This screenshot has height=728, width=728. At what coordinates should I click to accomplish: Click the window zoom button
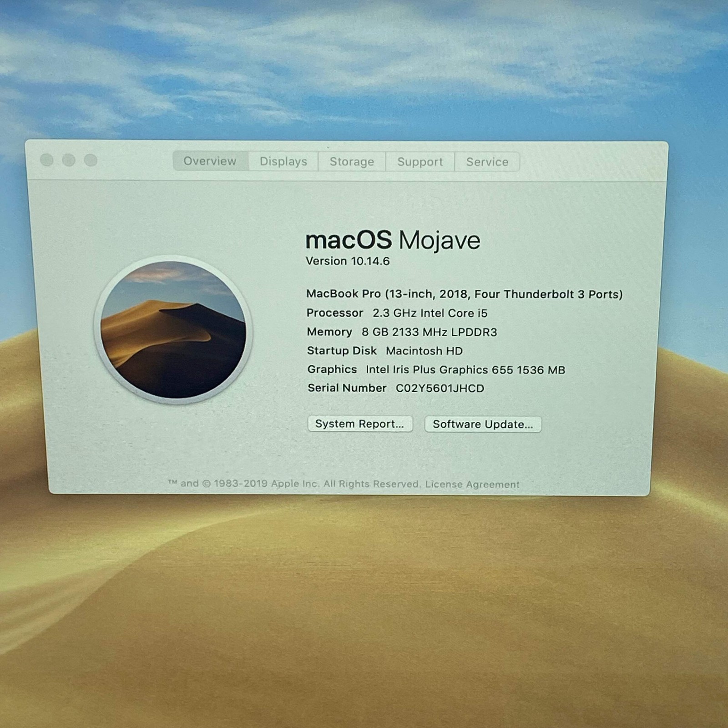pos(91,160)
